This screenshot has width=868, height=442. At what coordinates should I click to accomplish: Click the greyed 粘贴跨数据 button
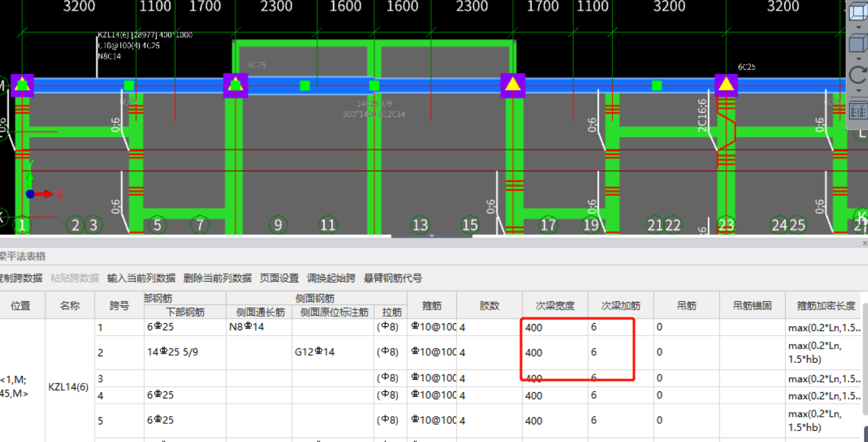(x=75, y=278)
